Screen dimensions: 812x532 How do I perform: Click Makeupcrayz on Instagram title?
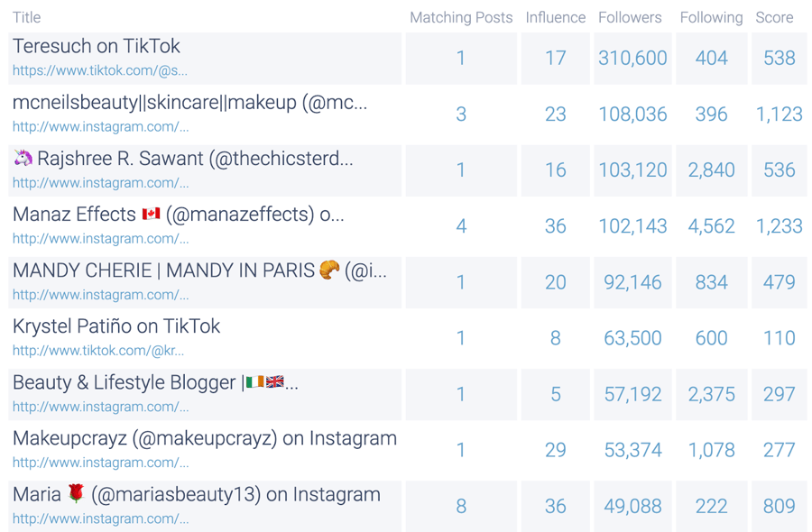pos(205,439)
